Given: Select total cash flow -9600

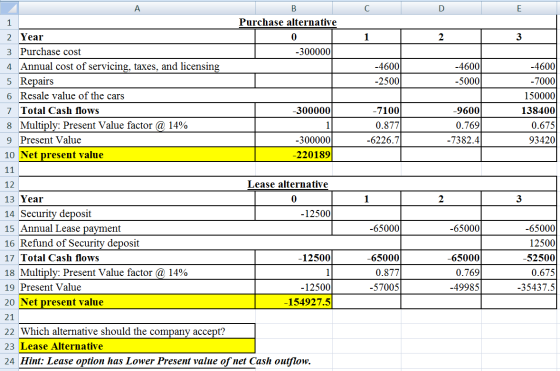Looking at the screenshot, I should (x=441, y=111).
